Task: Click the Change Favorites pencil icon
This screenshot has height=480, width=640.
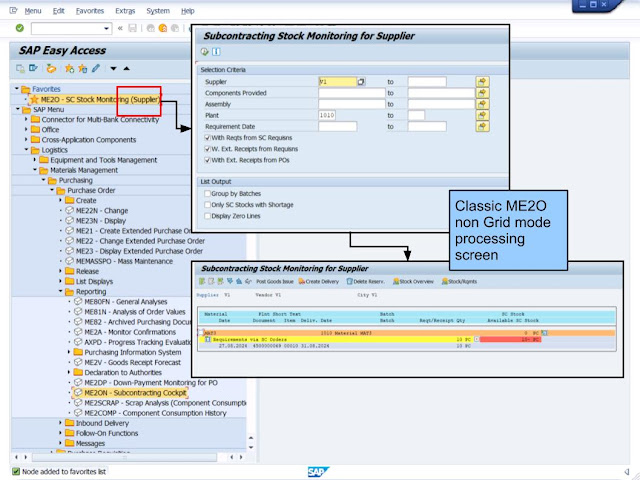Action: pyautogui.click(x=96, y=69)
